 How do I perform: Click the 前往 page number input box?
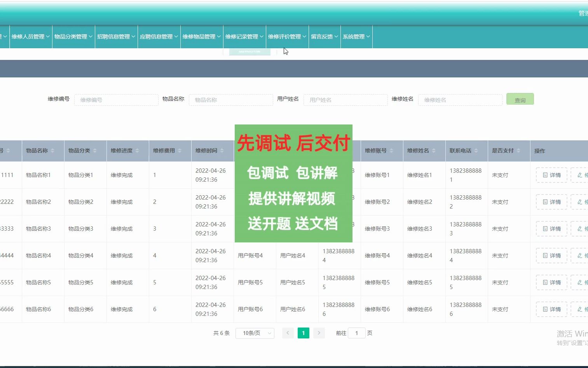click(x=357, y=333)
